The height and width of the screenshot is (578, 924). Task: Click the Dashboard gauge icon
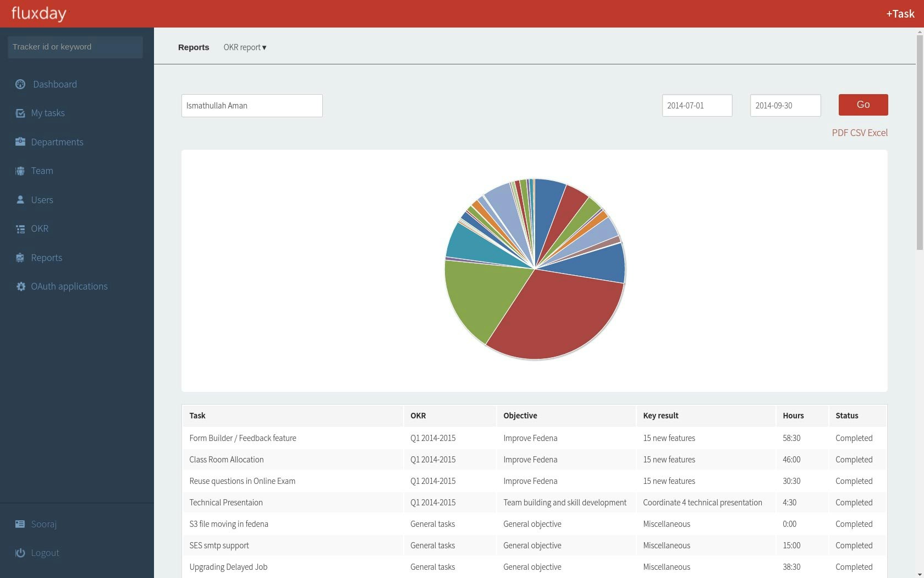(20, 84)
